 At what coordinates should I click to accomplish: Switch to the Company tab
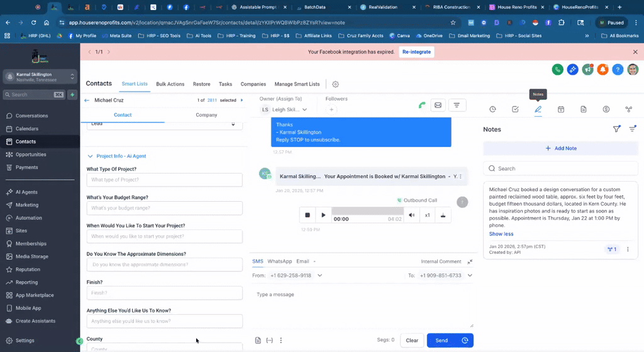[206, 115]
